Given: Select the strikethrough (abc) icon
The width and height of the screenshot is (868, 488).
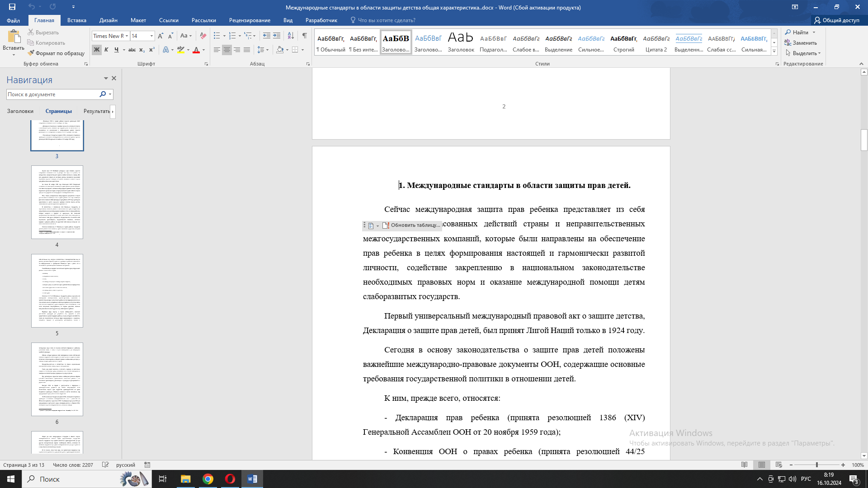Looking at the screenshot, I should point(132,50).
